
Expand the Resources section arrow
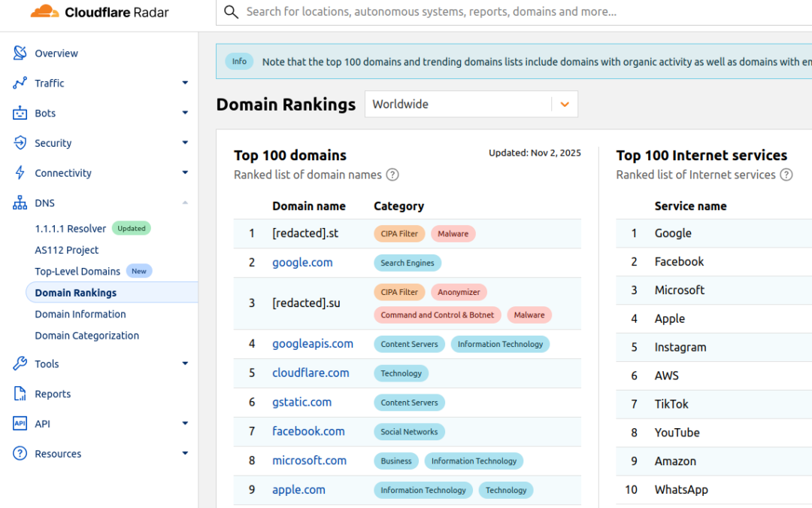[185, 453]
